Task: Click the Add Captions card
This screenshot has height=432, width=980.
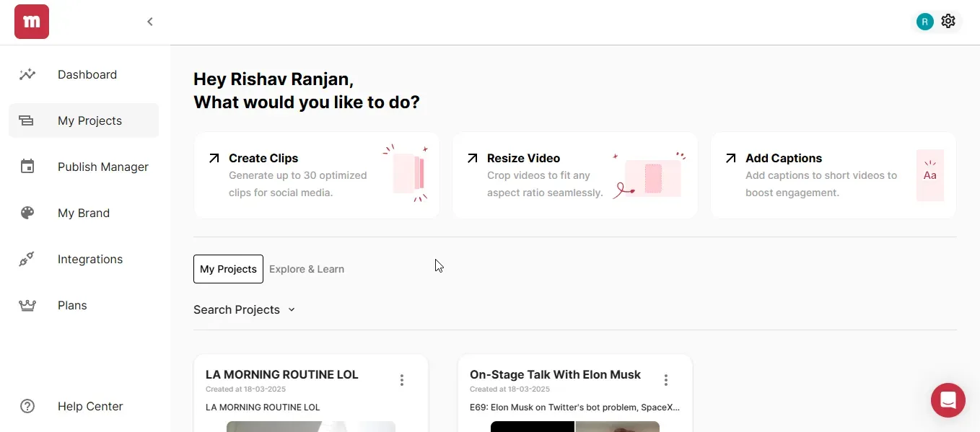Action: click(x=834, y=175)
